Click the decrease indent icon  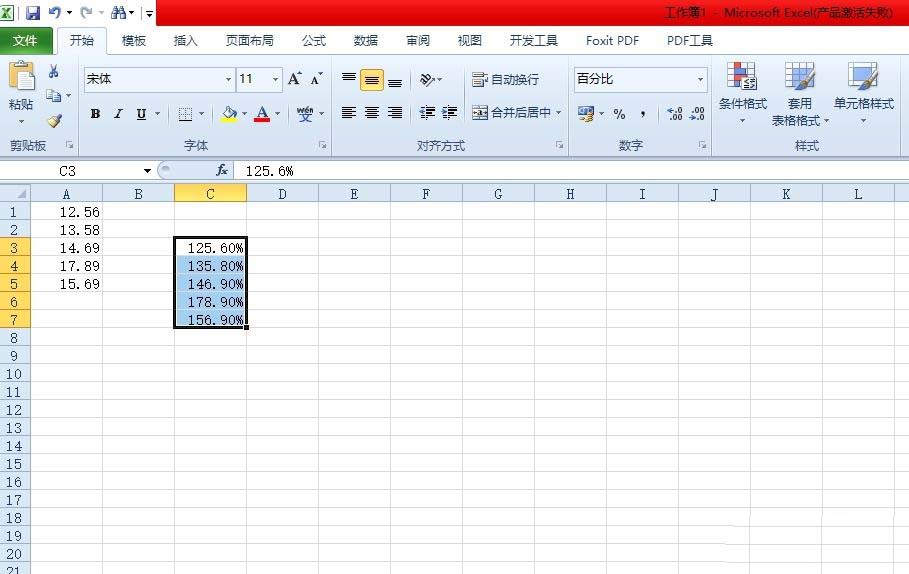click(427, 112)
